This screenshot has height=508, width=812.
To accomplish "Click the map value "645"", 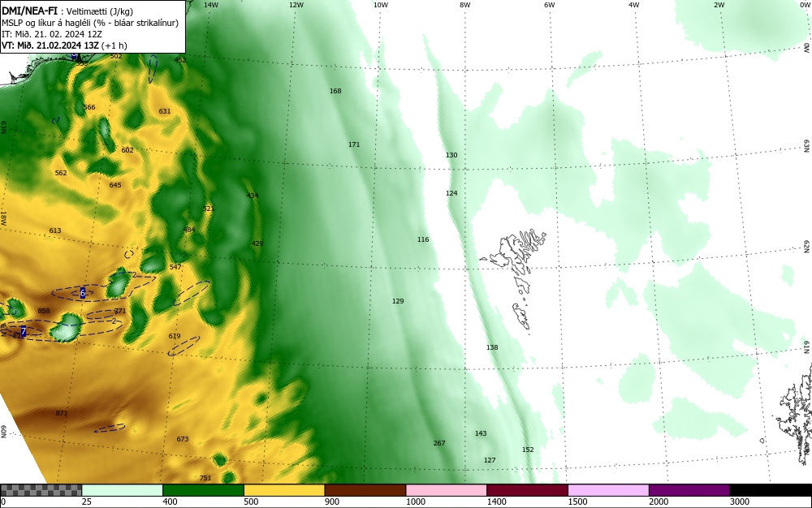I will pos(115,185).
